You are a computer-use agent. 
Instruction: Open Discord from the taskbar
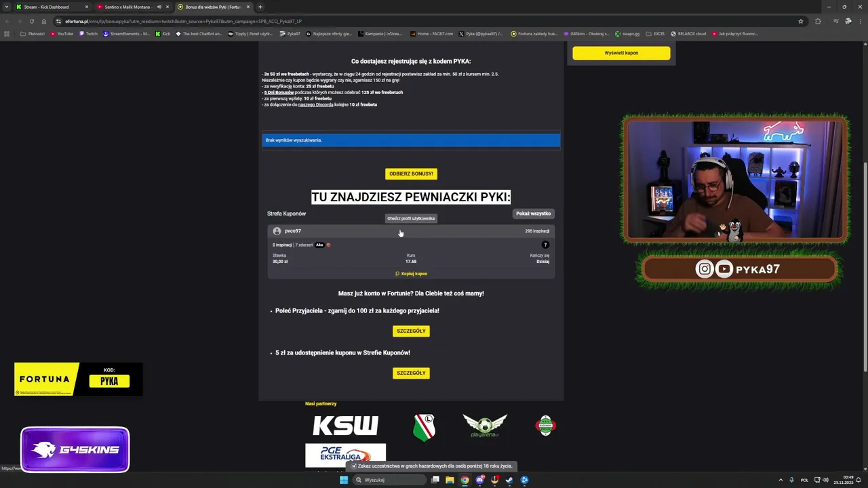point(479,480)
